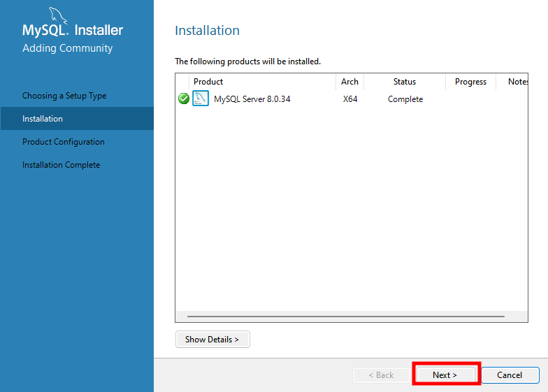Screen dimensions: 548x392
Task: Open Choosing a Setup Type step
Action: pyautogui.click(x=64, y=96)
